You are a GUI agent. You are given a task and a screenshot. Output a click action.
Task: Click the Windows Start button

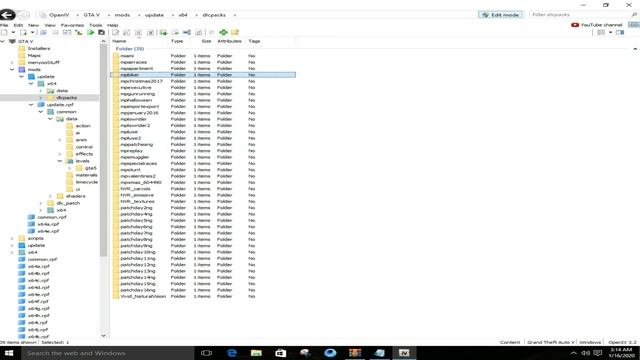(9, 353)
